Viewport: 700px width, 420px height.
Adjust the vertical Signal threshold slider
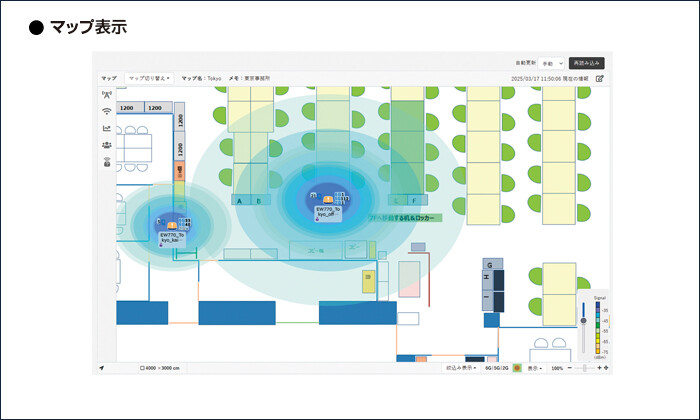(x=583, y=320)
